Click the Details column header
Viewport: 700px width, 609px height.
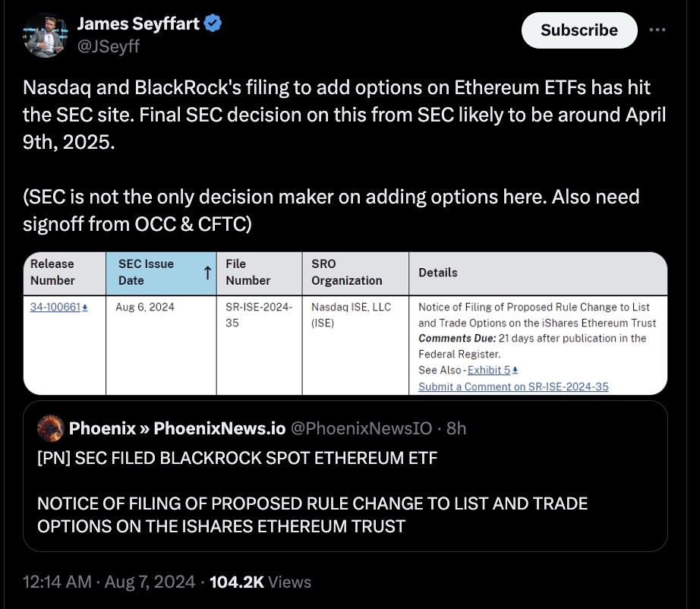[x=438, y=272]
